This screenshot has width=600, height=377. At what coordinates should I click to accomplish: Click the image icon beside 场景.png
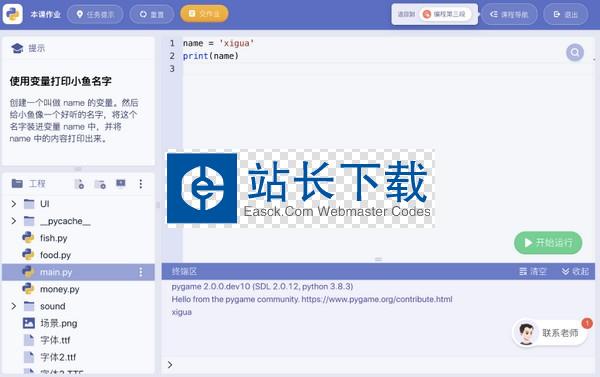click(29, 323)
